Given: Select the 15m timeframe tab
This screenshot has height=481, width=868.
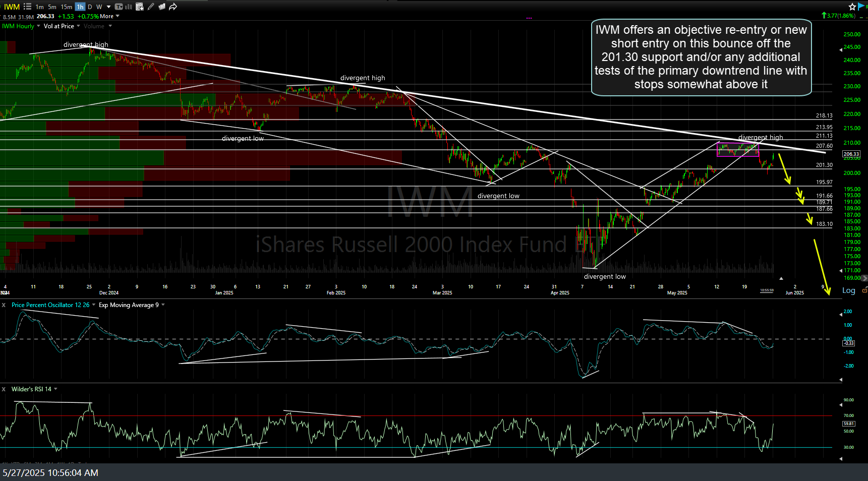Looking at the screenshot, I should coord(66,7).
